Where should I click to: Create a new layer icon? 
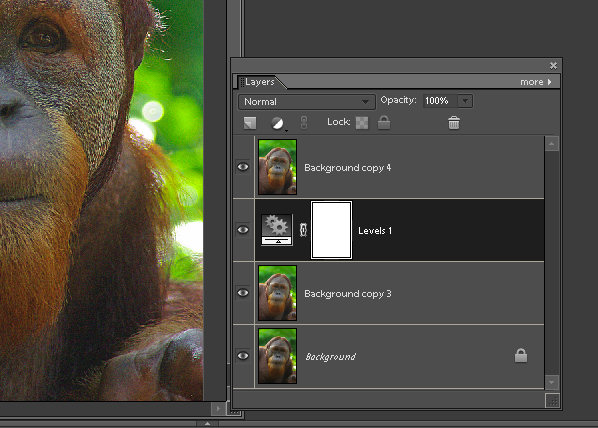[x=250, y=123]
